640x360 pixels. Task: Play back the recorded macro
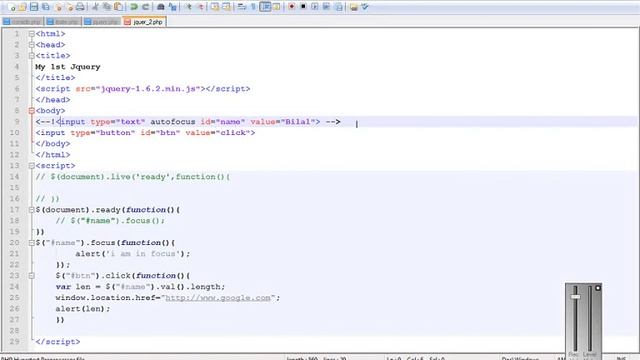pyautogui.click(x=315, y=7)
